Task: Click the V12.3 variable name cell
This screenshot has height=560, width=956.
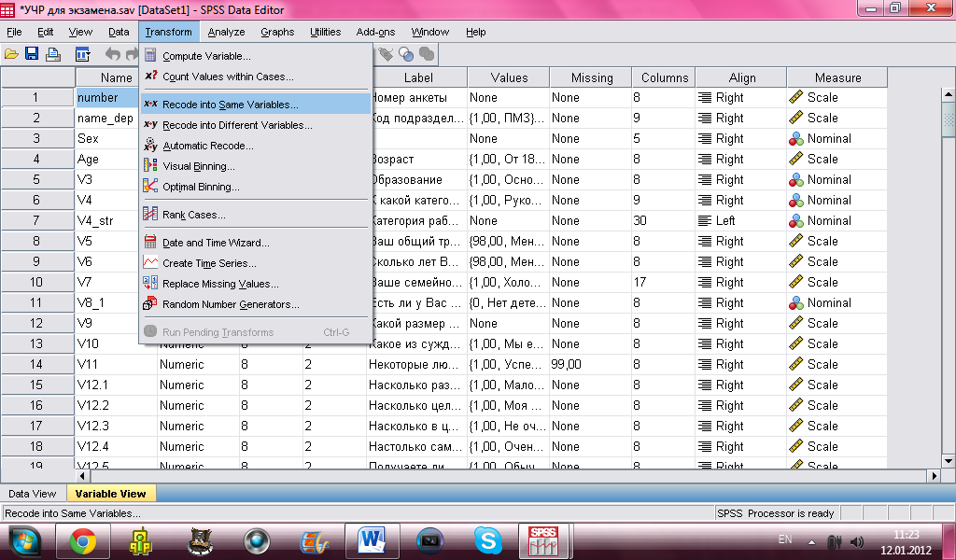Action: pos(117,426)
